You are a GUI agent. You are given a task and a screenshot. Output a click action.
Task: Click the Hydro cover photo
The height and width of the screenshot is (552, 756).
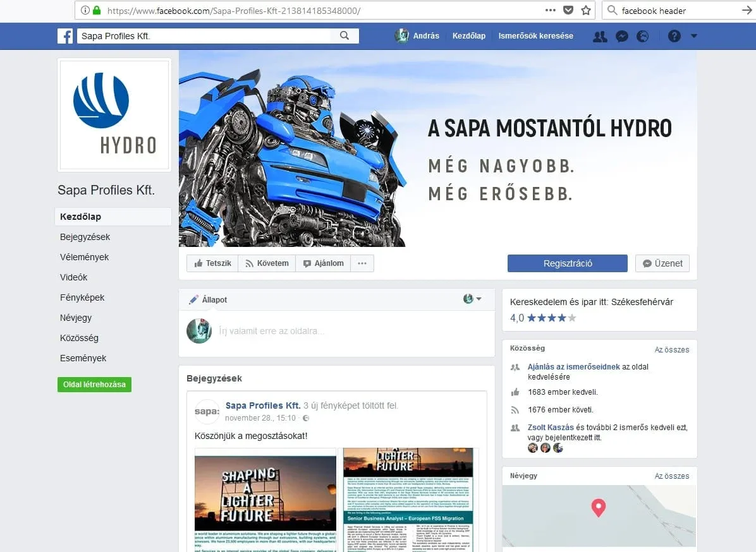coord(438,149)
